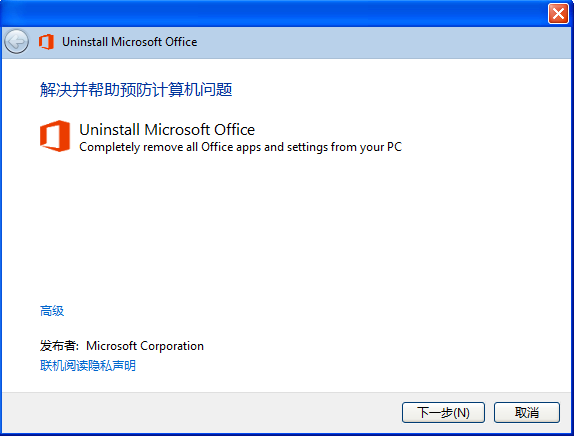Open the 高级 advanced options link
Screen dimensions: 574x436
[x=52, y=311]
